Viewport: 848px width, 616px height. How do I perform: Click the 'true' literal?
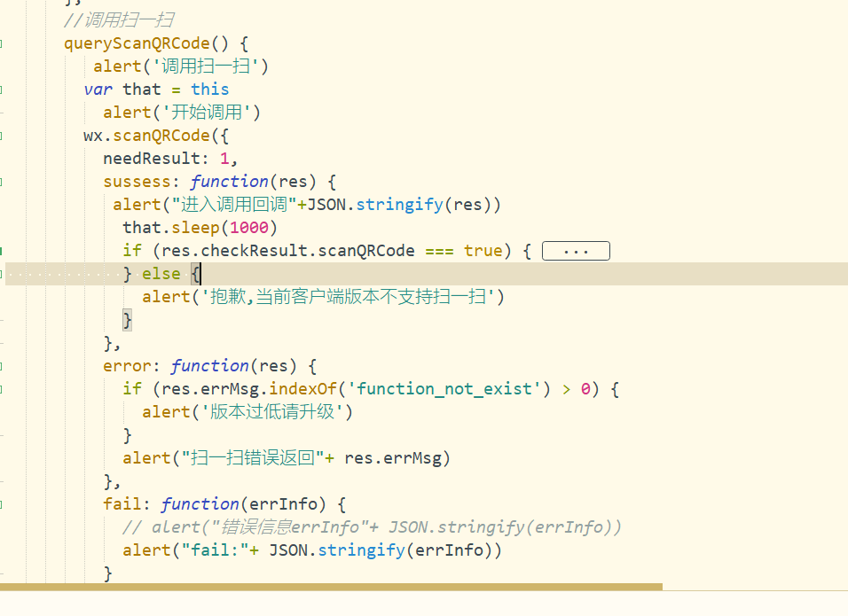point(483,251)
